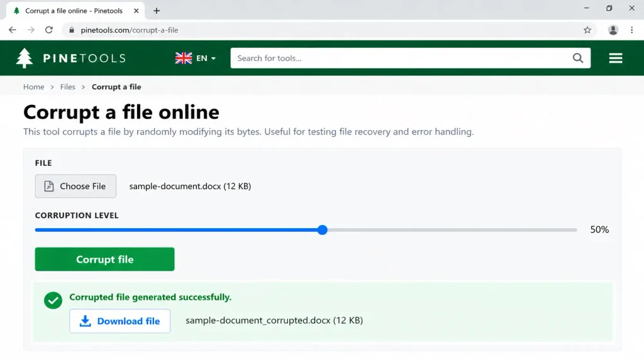Reload the page
The image size is (644, 362).
pos(49,30)
